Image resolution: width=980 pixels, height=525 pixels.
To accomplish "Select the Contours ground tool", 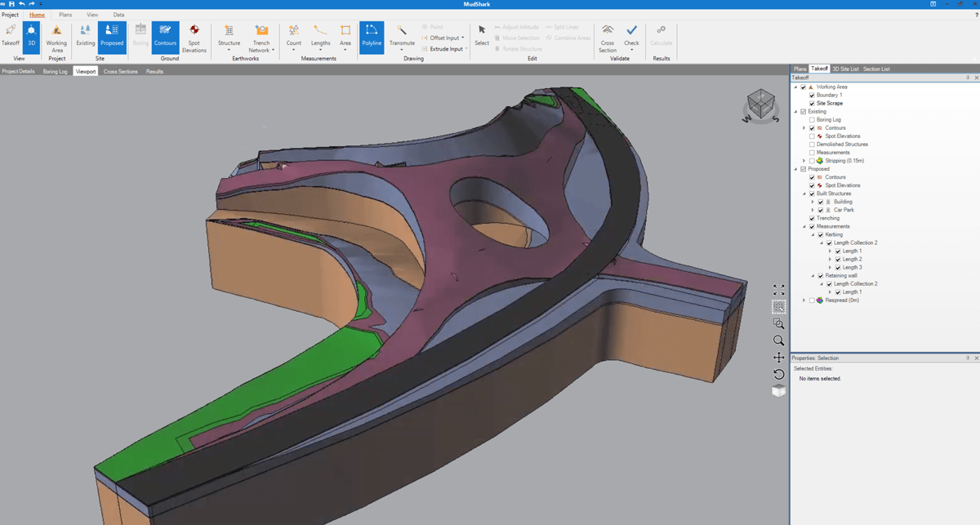I will (165, 37).
